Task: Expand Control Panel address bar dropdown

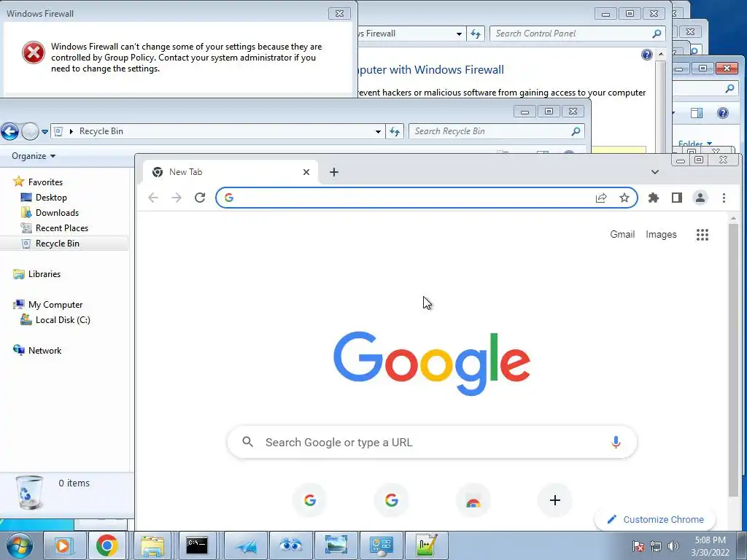Action: 459,34
